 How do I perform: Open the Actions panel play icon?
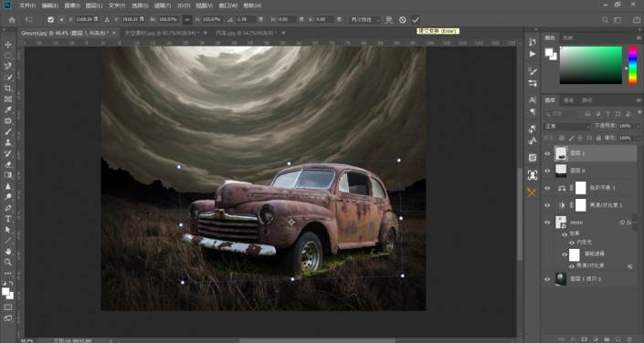(x=533, y=54)
